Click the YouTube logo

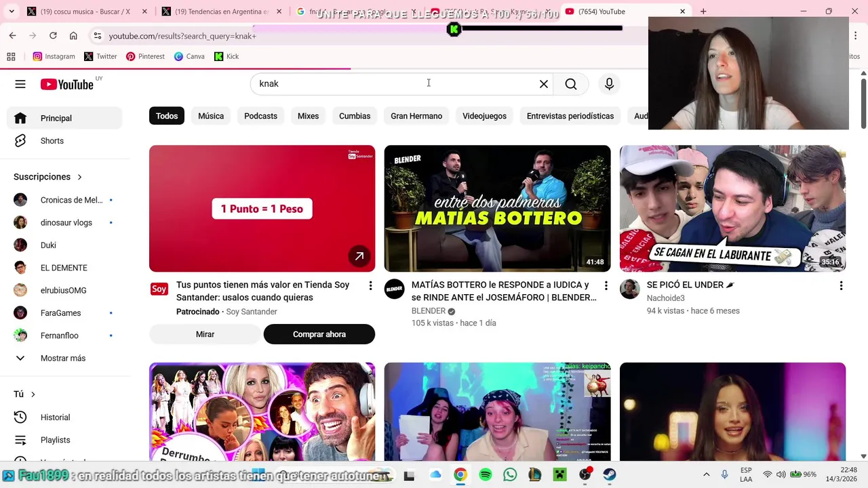pyautogui.click(x=66, y=84)
